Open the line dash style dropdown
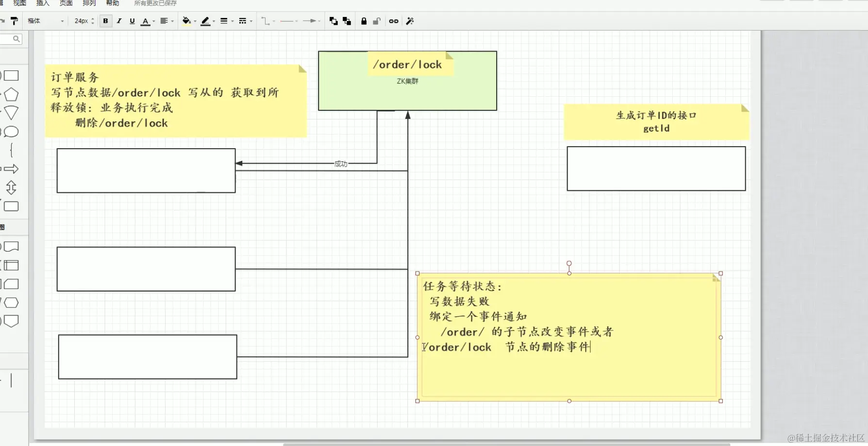868x446 pixels. [245, 21]
